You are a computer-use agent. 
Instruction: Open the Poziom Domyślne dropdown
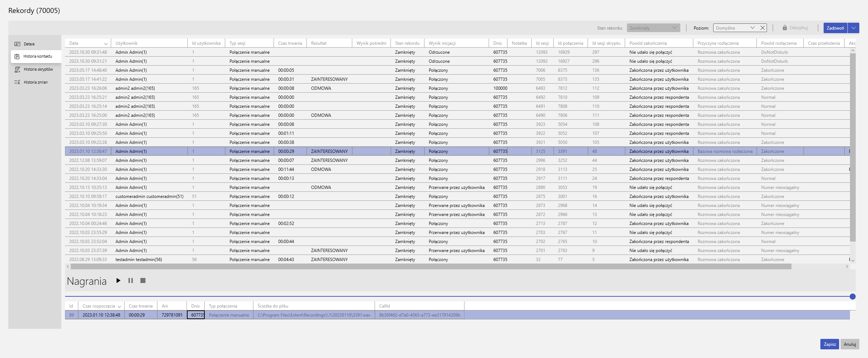tap(752, 28)
